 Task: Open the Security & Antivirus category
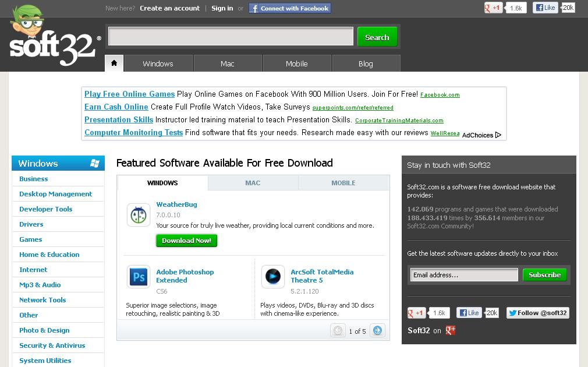(52, 345)
